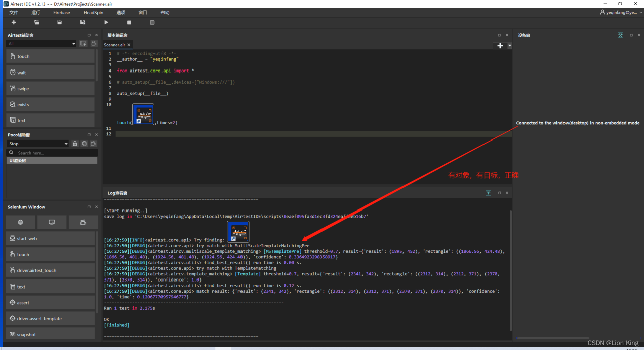The width and height of the screenshot is (644, 350).
Task: Open the report view icon in the toolbar
Action: click(152, 22)
